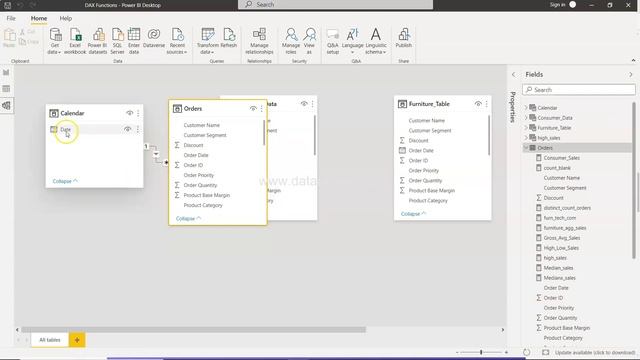Screen dimensions: 640x360
Task: Click the title bar search box
Action: pyautogui.click(x=335, y=4)
